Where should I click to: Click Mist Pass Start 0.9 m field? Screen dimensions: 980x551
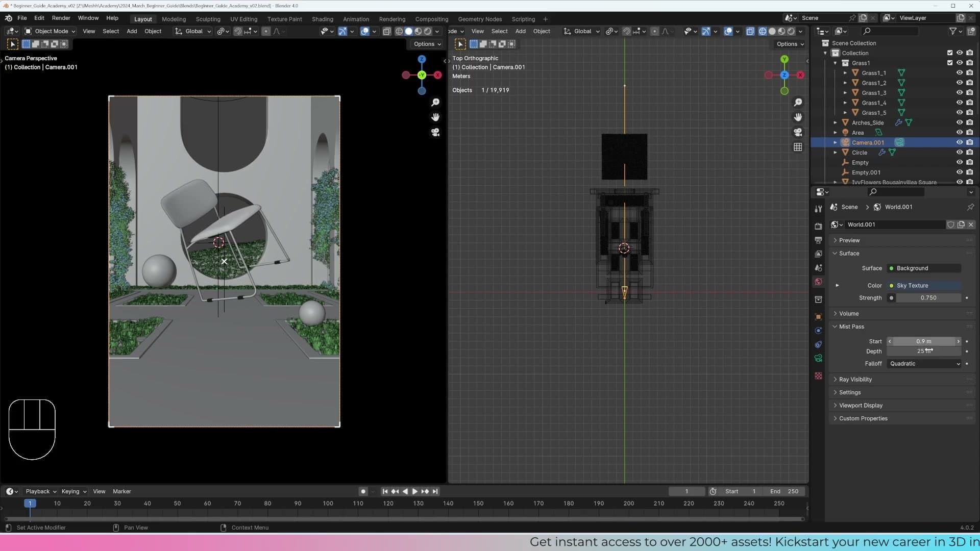click(x=924, y=341)
